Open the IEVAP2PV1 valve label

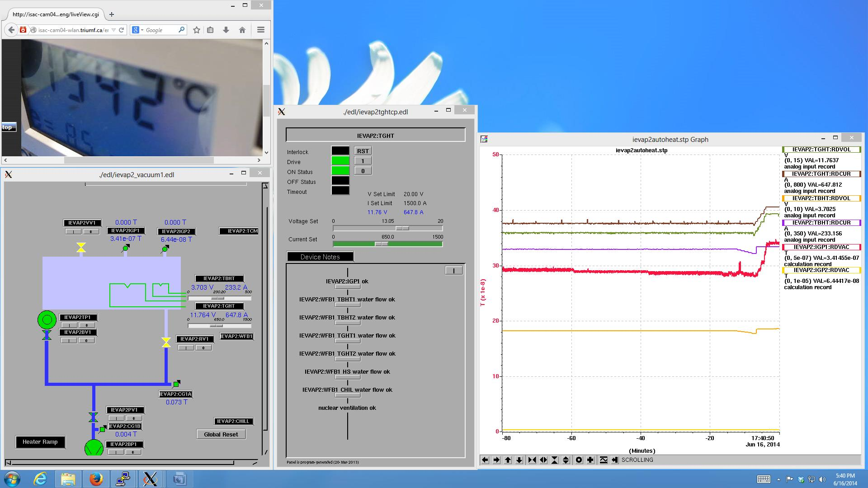125,410
